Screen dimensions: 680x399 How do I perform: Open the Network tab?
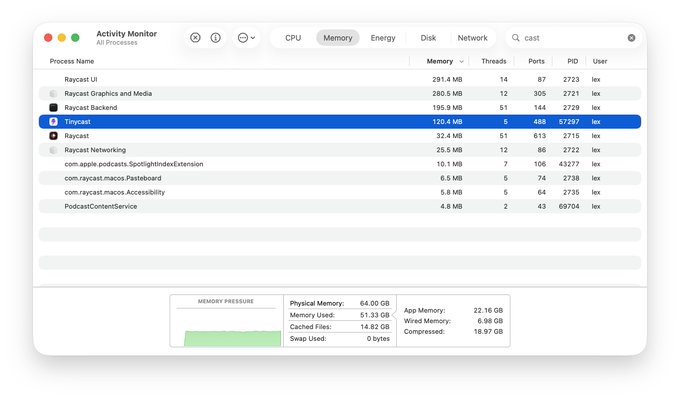click(472, 38)
